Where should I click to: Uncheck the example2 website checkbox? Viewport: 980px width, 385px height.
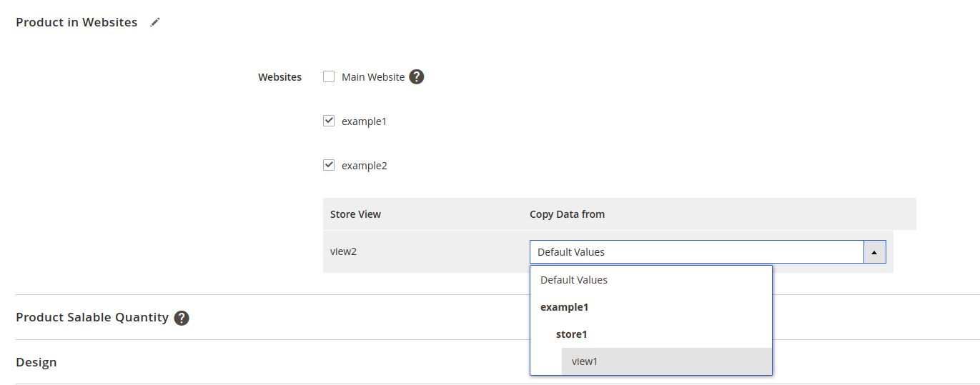329,166
